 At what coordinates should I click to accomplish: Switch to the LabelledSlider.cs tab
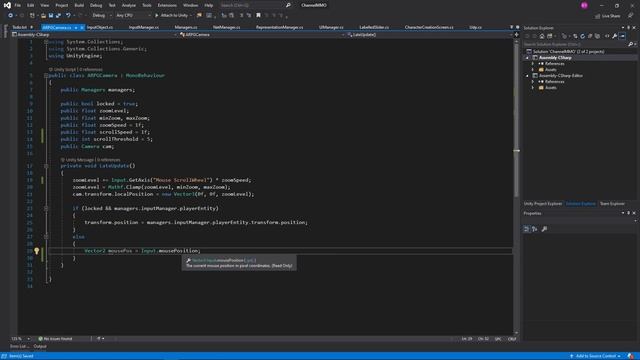pos(374,27)
